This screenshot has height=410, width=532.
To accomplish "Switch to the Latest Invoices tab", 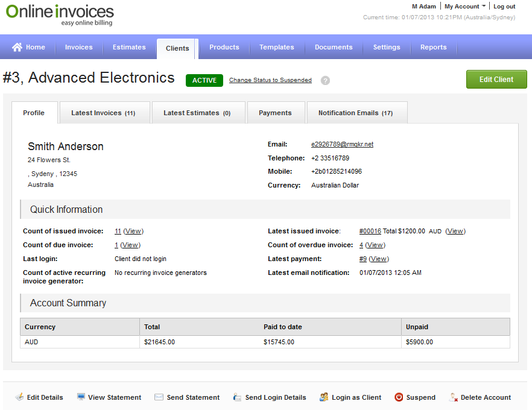I will 103,113.
